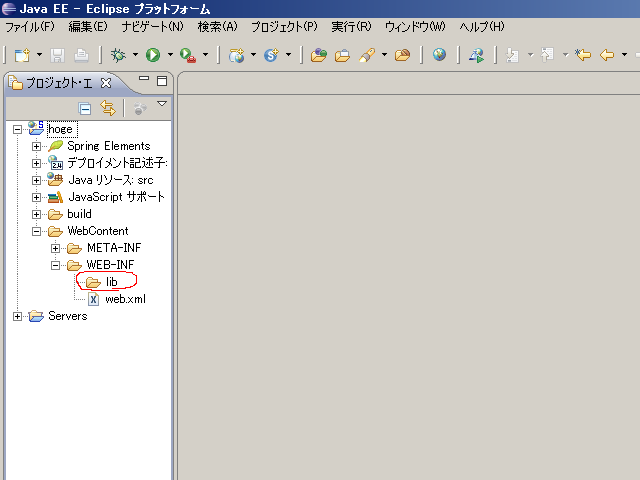Screen dimensions: 640x480
Task: Select web.xml file in tree
Action: (125, 299)
